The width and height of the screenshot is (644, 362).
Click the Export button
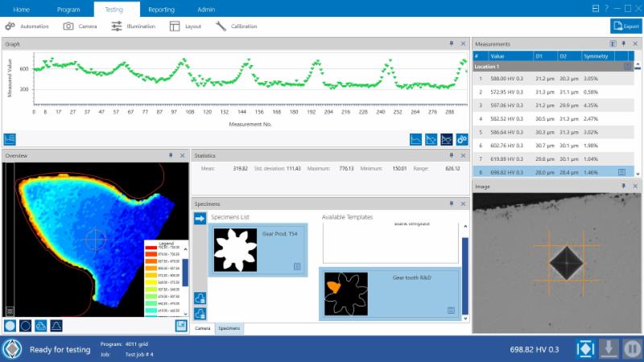[x=626, y=27]
